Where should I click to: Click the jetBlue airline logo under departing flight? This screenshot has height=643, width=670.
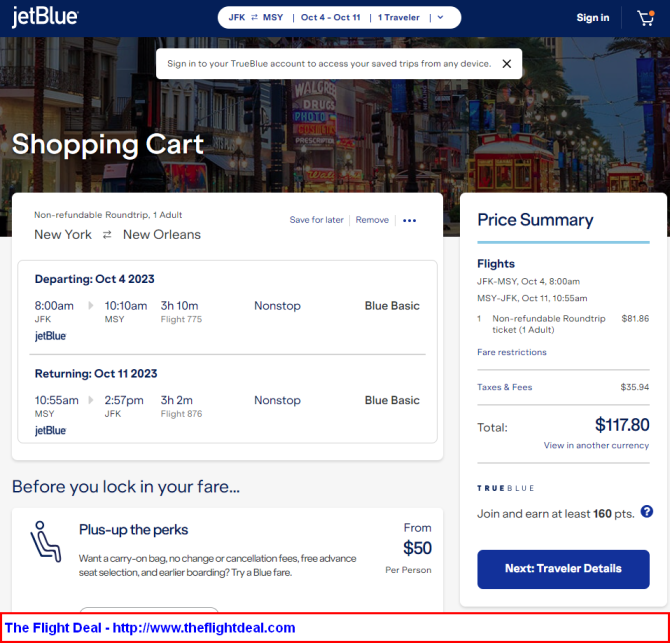tap(50, 336)
